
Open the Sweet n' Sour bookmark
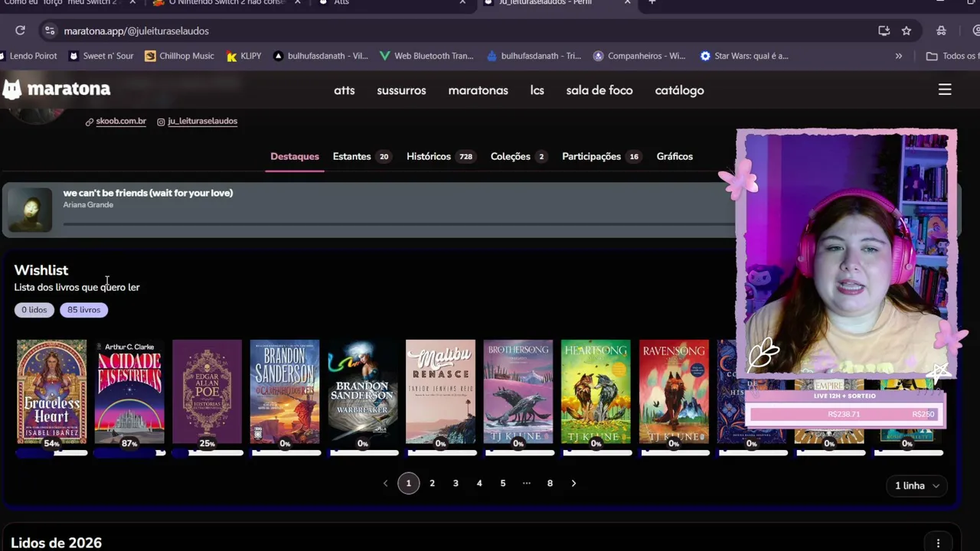(101, 56)
